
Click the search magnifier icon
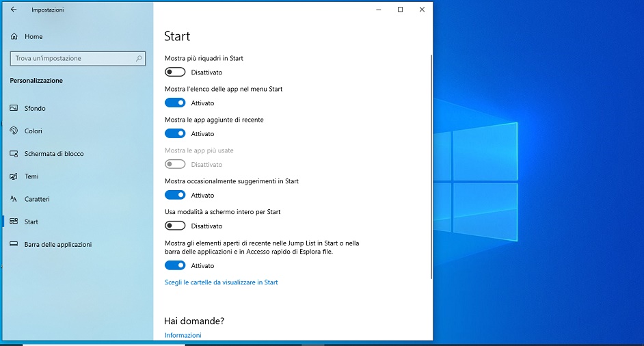[139, 58]
